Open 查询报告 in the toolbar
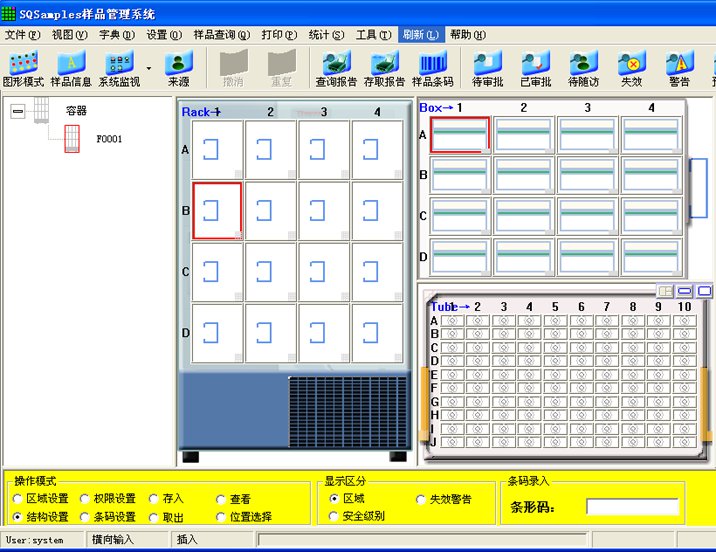 click(336, 68)
